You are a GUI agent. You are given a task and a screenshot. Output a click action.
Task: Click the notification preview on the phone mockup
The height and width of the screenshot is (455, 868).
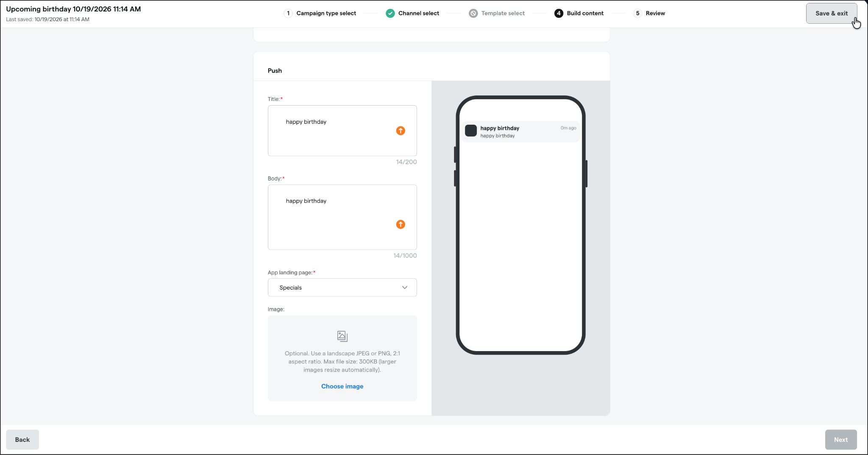[520, 131]
